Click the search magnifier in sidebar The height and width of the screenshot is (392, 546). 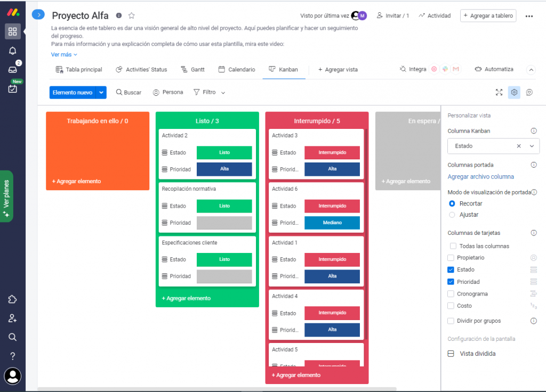pyautogui.click(x=13, y=337)
